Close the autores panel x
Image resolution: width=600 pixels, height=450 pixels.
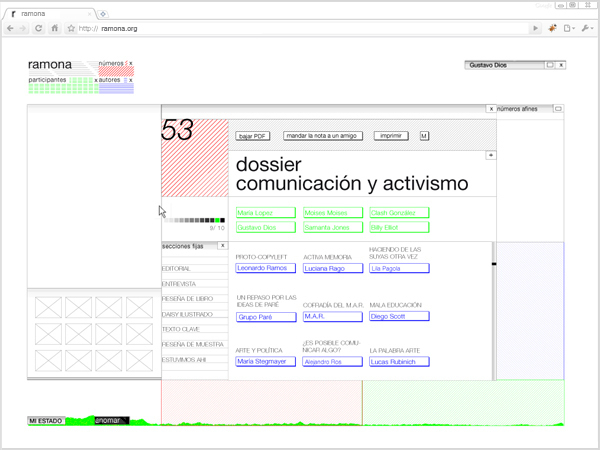click(x=130, y=80)
